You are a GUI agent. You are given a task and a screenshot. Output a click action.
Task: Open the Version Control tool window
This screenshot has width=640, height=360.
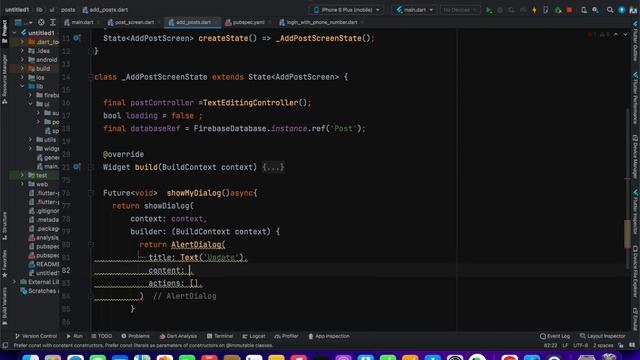click(x=36, y=336)
